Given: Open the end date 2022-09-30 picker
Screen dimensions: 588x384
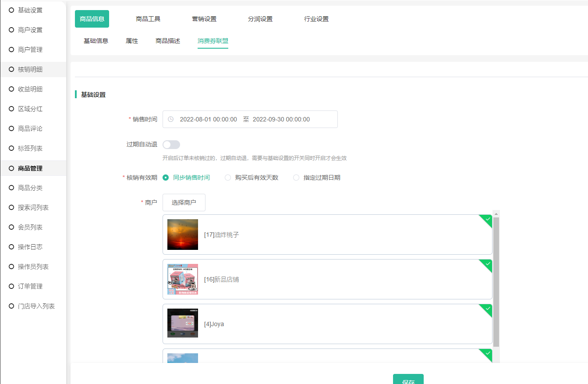Looking at the screenshot, I should click(281, 119).
